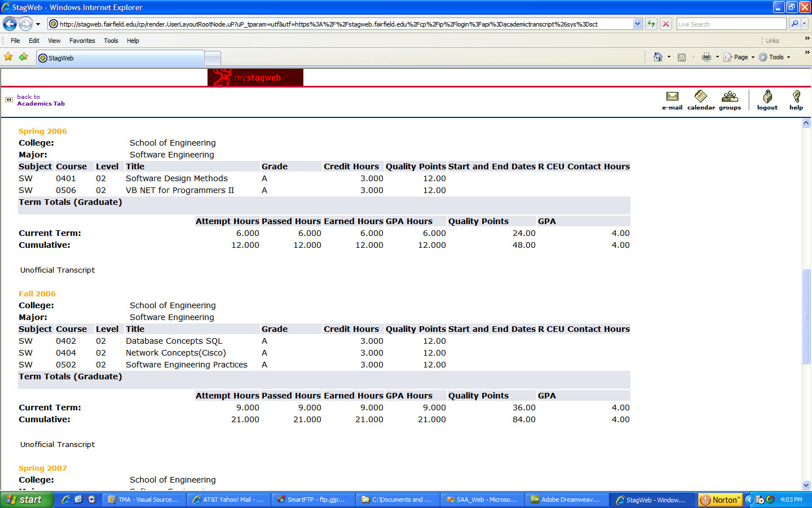
Task: Click the page scrollbar down arrow
Action: point(806,485)
